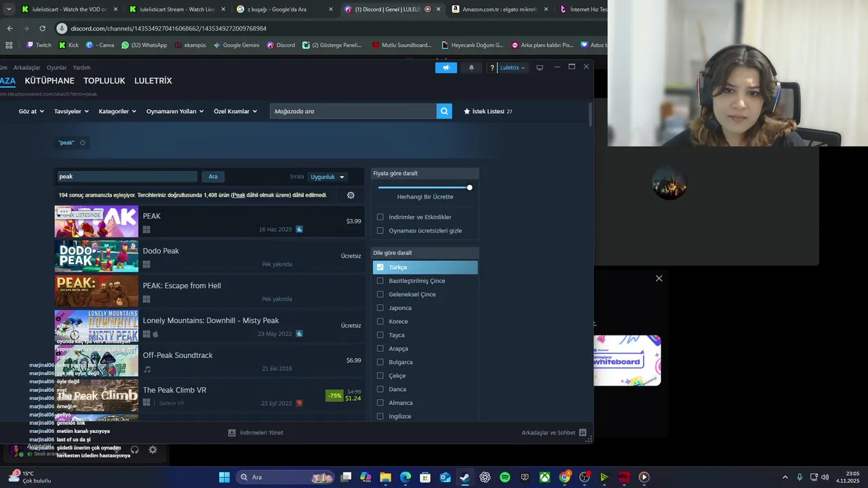Screen dimensions: 868x488
Task: Switch Steam to Big Picture monitor icon
Action: click(540, 68)
